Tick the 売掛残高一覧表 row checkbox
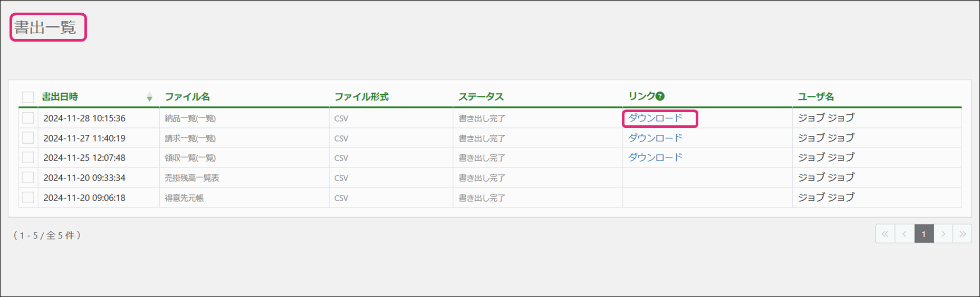Image resolution: width=980 pixels, height=297 pixels. [x=28, y=177]
